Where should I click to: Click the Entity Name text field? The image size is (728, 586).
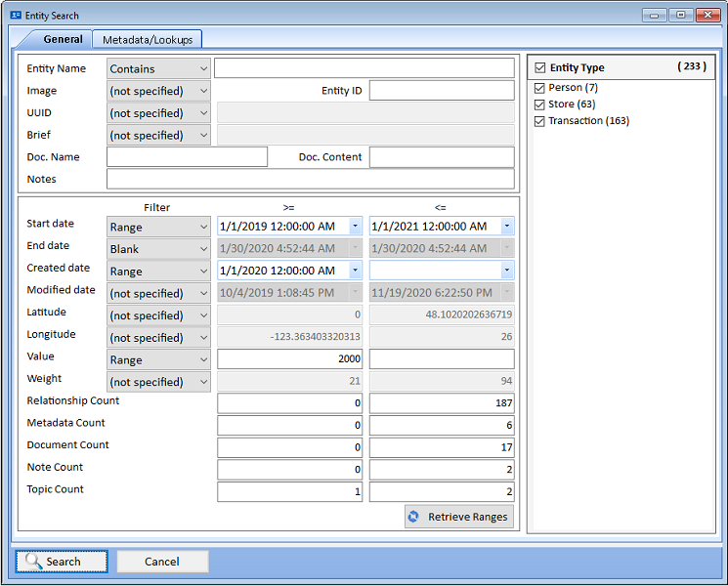(364, 68)
